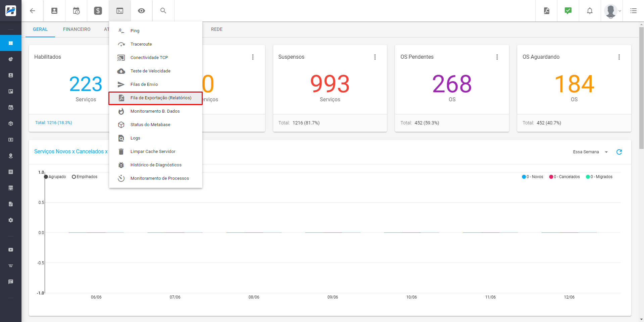Open the gear settings icon in sidebar
The image size is (644, 322).
11,220
